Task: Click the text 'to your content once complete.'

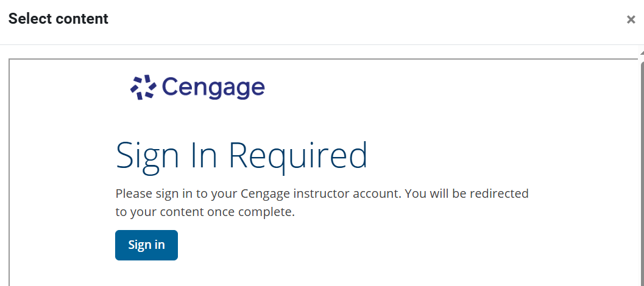Action: (x=205, y=212)
